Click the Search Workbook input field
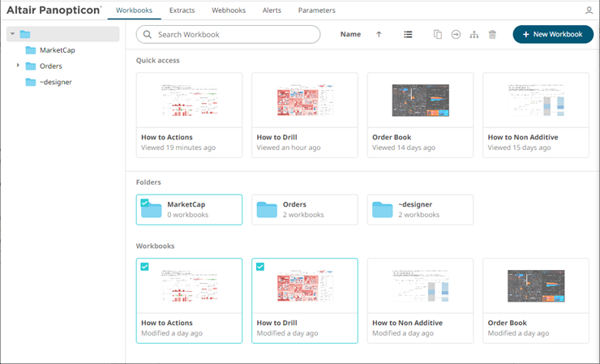This screenshot has width=600, height=364. [228, 35]
